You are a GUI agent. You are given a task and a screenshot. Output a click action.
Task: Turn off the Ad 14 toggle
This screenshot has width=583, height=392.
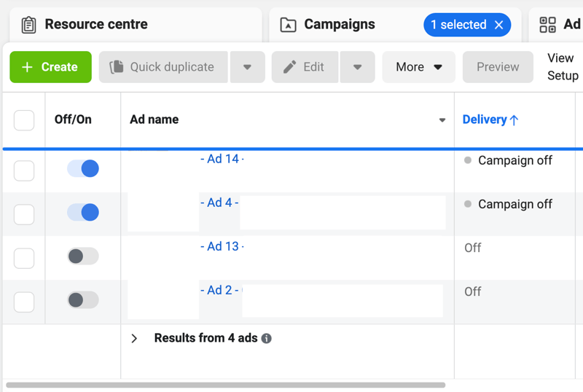tap(83, 169)
